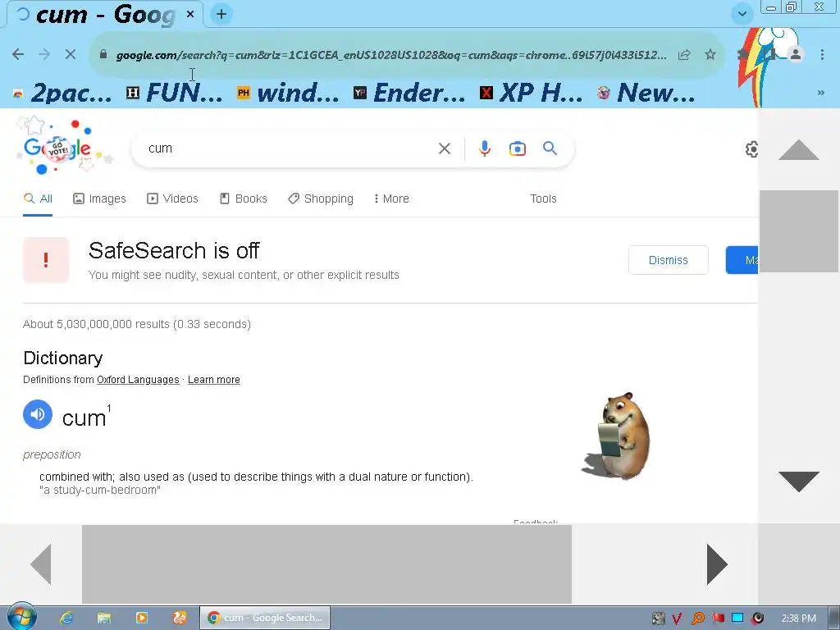The width and height of the screenshot is (840, 630).
Task: Open the orange magnifier tray icon
Action: point(697,619)
